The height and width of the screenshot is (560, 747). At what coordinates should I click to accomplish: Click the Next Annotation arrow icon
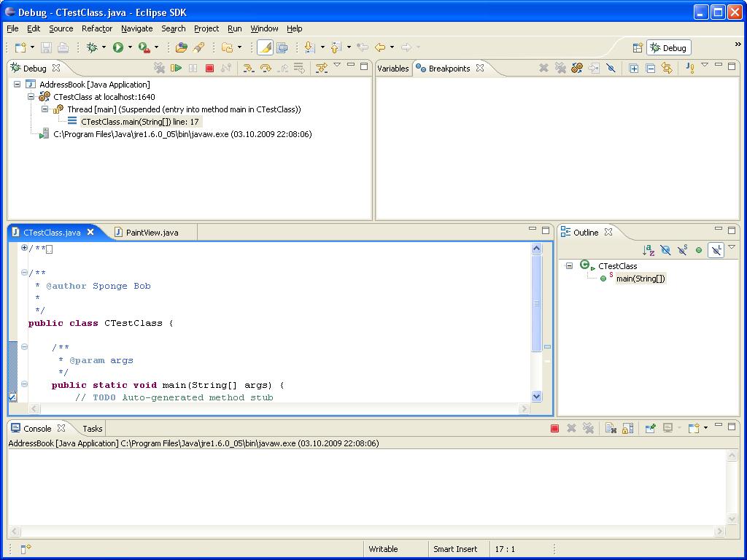click(x=309, y=47)
